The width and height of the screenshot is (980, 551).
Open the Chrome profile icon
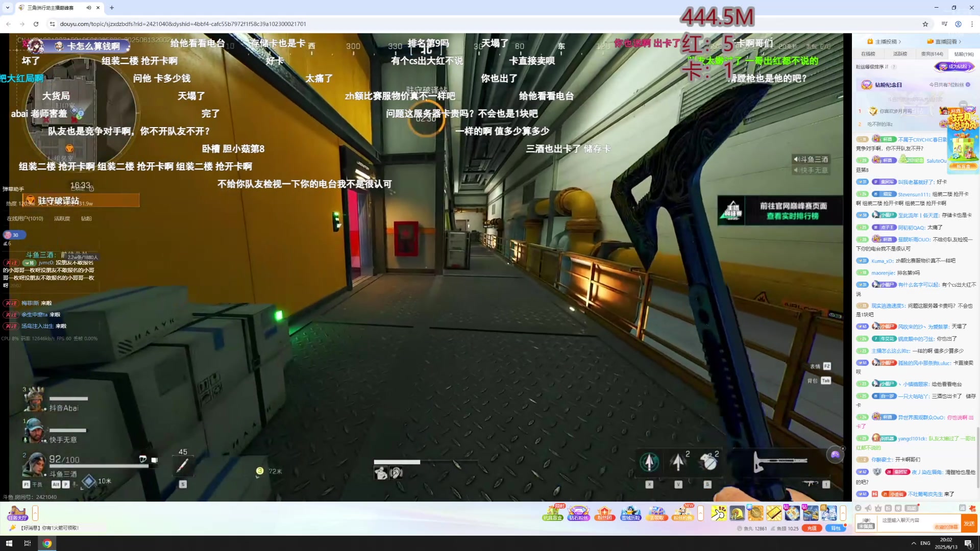(959, 24)
